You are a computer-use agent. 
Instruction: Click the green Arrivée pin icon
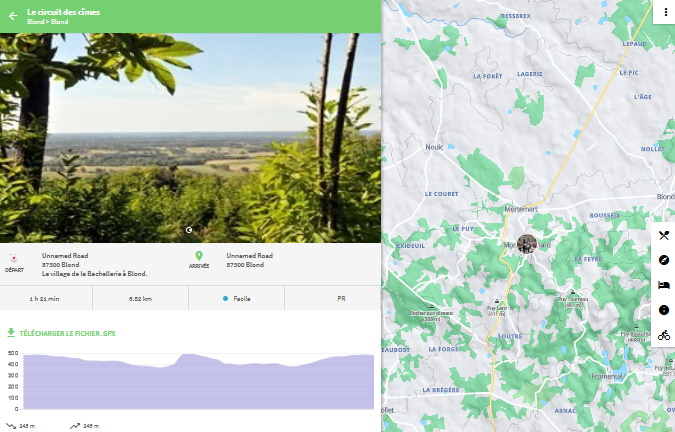pyautogui.click(x=199, y=256)
